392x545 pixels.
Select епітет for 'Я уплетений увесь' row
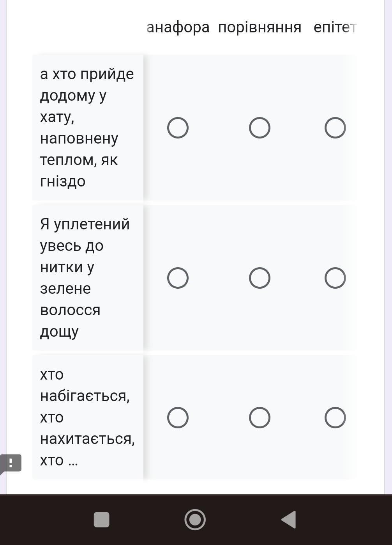point(335,278)
